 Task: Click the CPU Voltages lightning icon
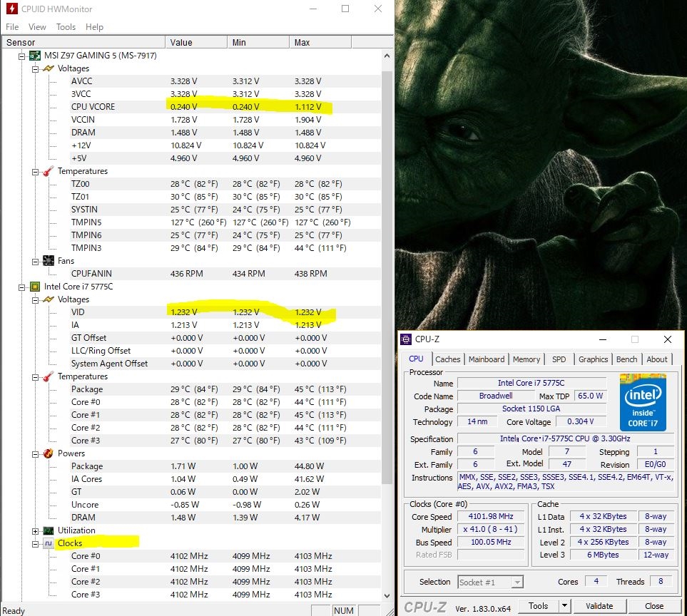49,299
